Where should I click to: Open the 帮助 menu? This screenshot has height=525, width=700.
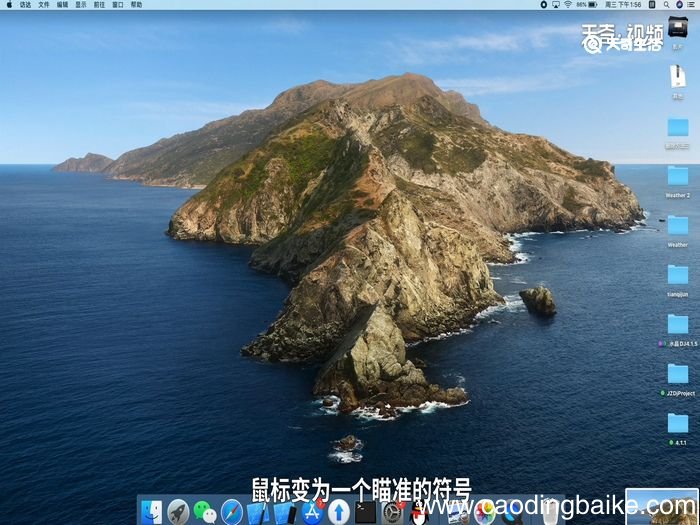point(136,5)
